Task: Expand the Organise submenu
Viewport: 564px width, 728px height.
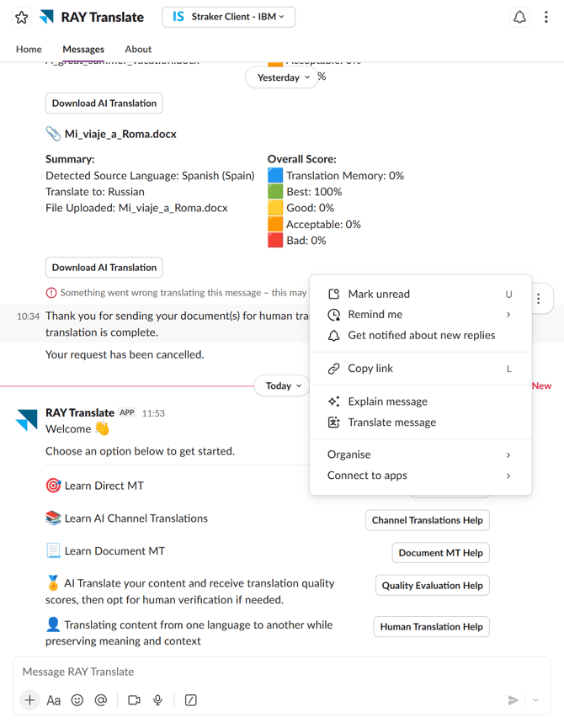Action: [420, 454]
